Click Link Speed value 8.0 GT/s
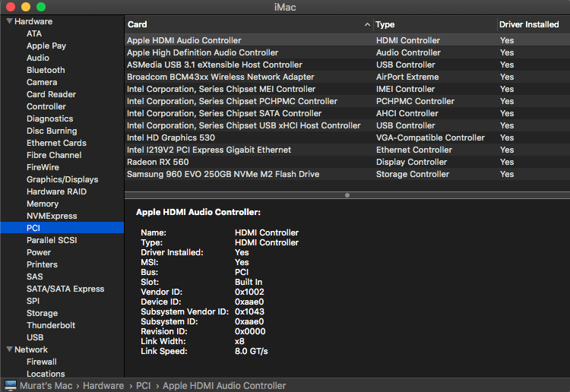The image size is (570, 392). (252, 351)
